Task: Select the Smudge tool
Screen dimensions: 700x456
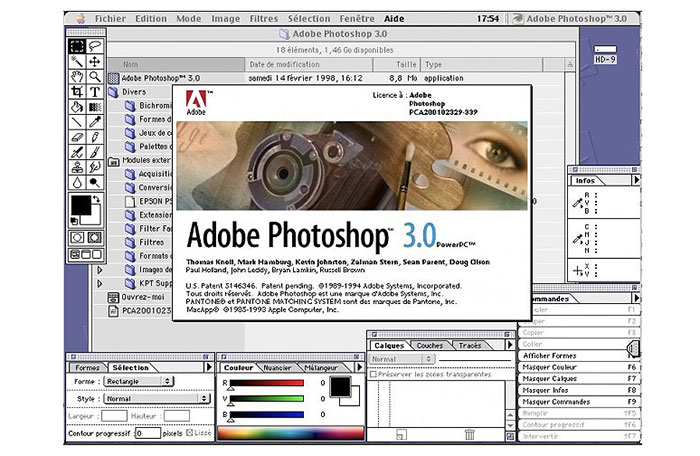Action: click(95, 167)
